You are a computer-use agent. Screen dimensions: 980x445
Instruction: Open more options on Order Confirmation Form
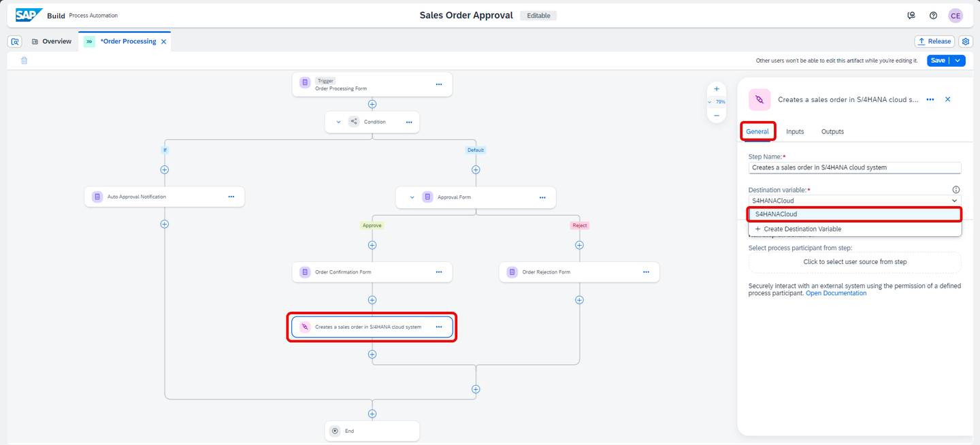click(439, 272)
